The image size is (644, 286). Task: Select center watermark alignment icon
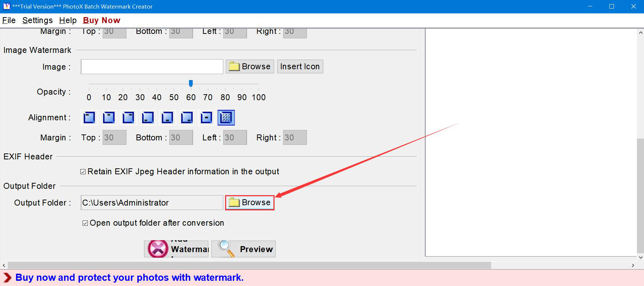(x=206, y=118)
